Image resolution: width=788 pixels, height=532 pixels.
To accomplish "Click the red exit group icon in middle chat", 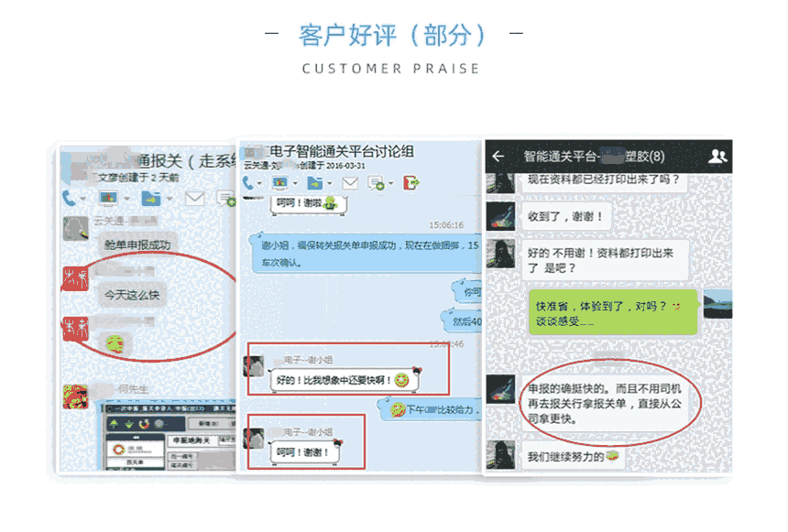I will point(411,183).
